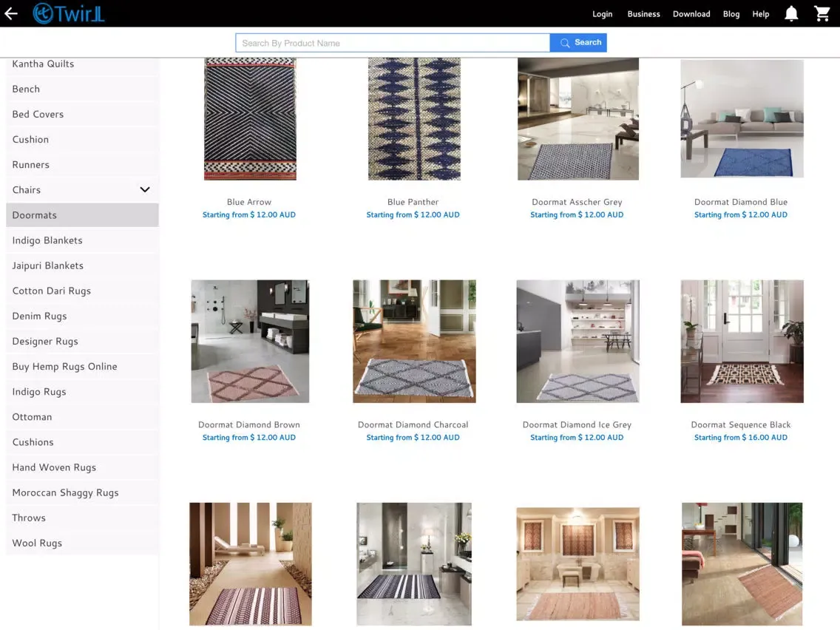The height and width of the screenshot is (630, 840).
Task: Select the Bench category
Action: [83, 89]
